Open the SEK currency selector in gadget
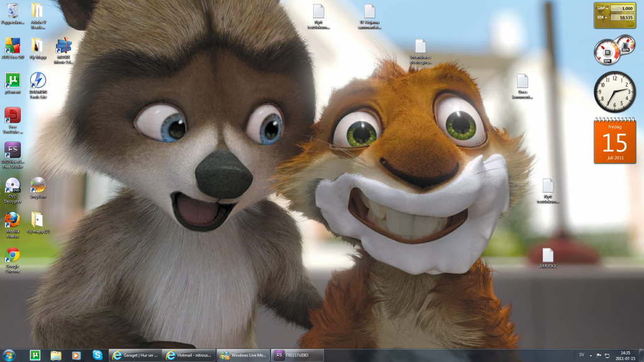Image resolution: width=644 pixels, height=362 pixels. click(x=604, y=18)
